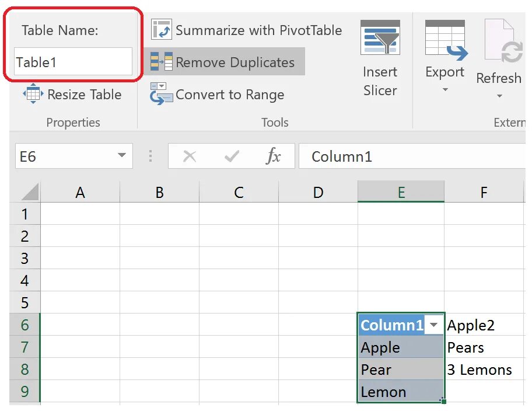The width and height of the screenshot is (532, 411).
Task: Click the Remove Duplicates icon
Action: (161, 61)
